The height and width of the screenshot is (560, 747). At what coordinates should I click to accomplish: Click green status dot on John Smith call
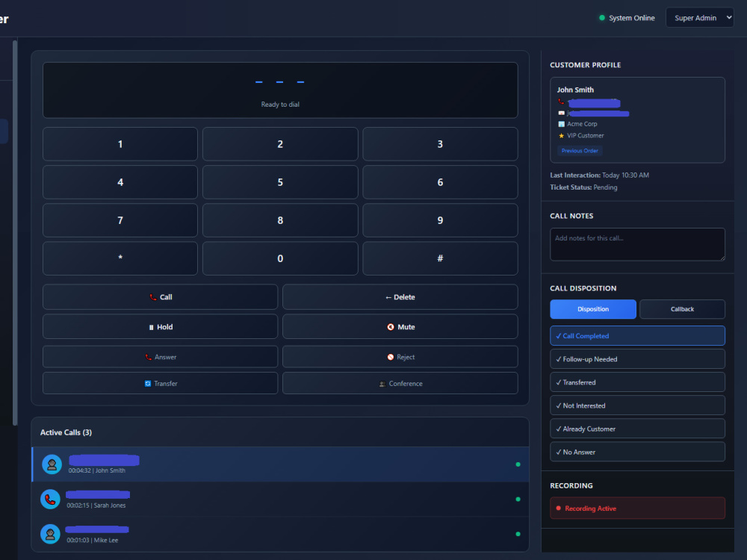tap(518, 464)
